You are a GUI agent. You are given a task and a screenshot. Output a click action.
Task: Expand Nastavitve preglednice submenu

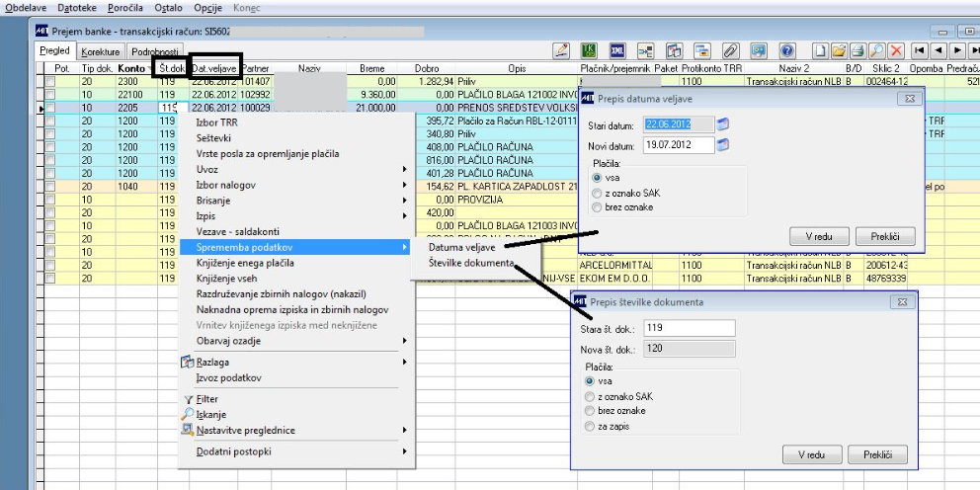pyautogui.click(x=404, y=430)
